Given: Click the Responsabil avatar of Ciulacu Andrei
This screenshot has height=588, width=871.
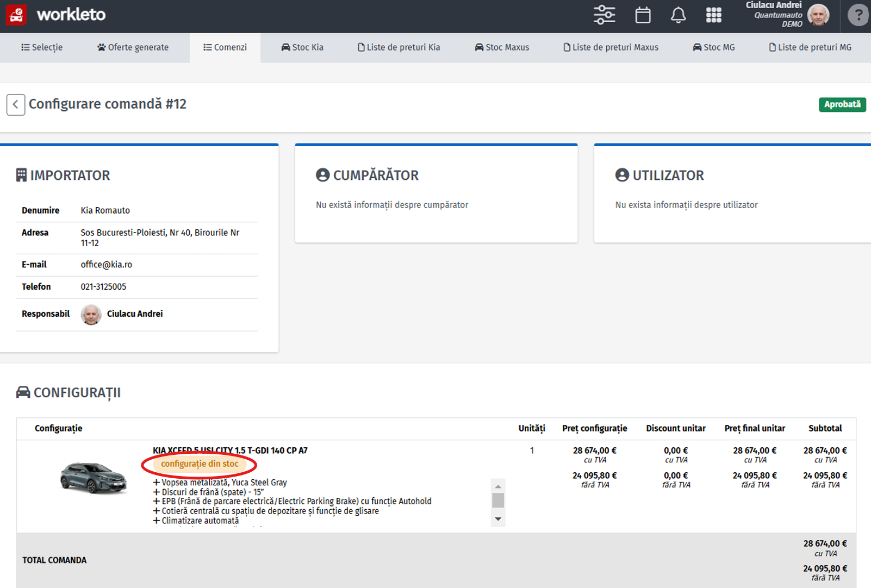Looking at the screenshot, I should coord(91,315).
